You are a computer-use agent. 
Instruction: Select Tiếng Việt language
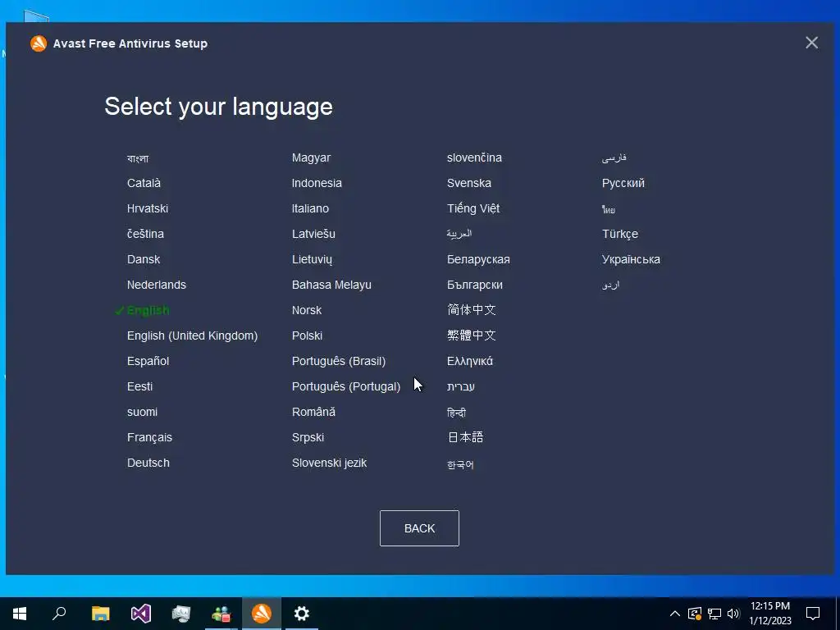473,208
